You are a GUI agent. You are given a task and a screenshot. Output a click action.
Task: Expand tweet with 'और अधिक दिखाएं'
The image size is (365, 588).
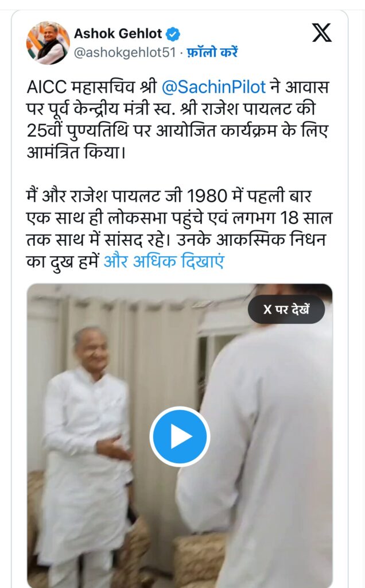click(x=164, y=261)
